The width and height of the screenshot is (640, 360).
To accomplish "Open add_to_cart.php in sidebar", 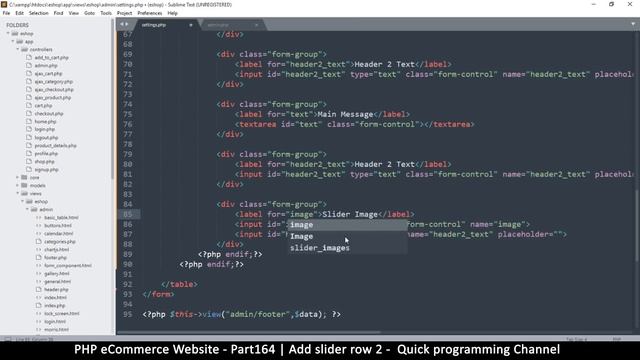I will (51, 58).
